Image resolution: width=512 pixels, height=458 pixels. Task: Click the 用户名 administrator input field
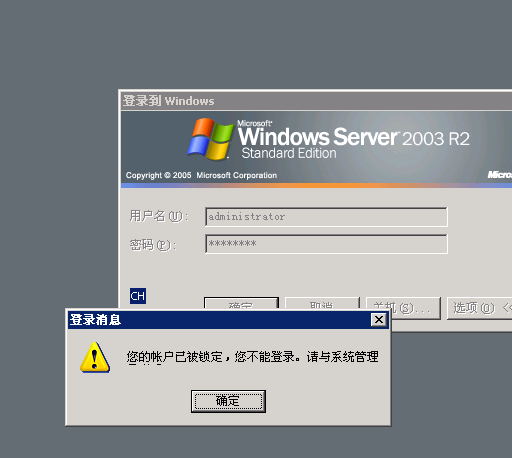[326, 217]
